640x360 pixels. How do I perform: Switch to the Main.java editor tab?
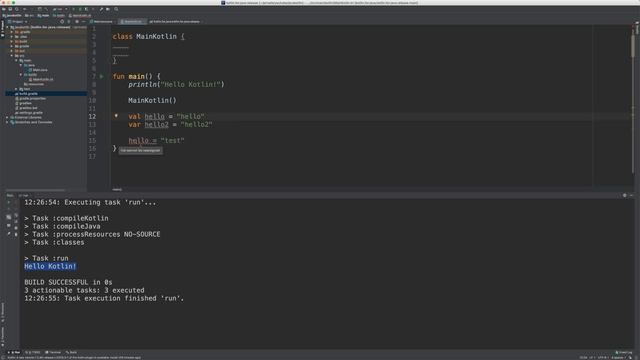101,22
